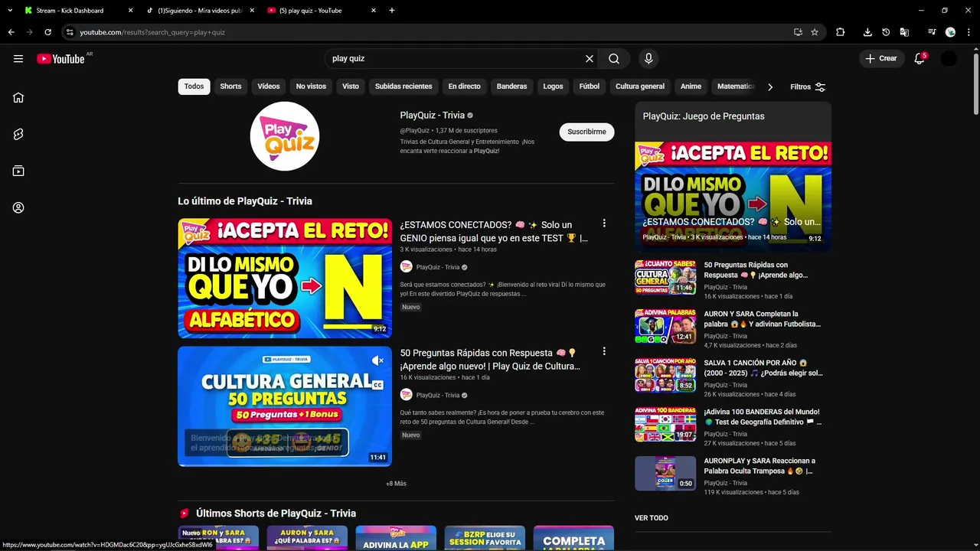980x551 pixels.
Task: Open a new browser tab
Action: (x=392, y=10)
